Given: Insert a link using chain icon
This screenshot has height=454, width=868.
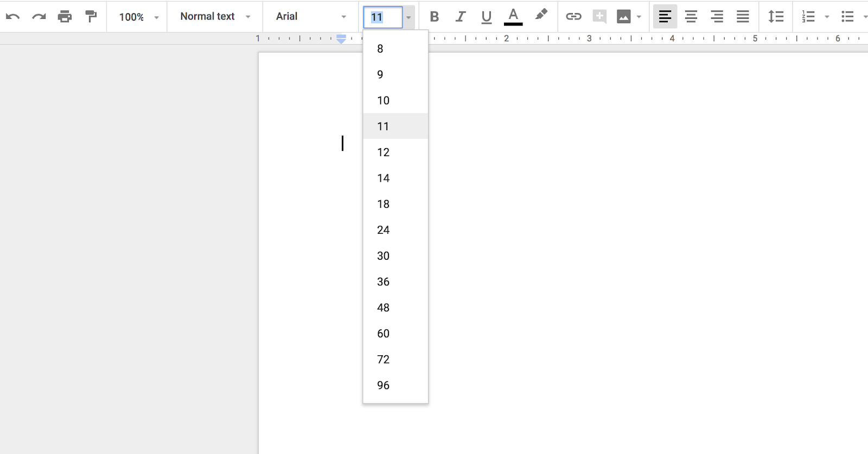Looking at the screenshot, I should point(573,17).
